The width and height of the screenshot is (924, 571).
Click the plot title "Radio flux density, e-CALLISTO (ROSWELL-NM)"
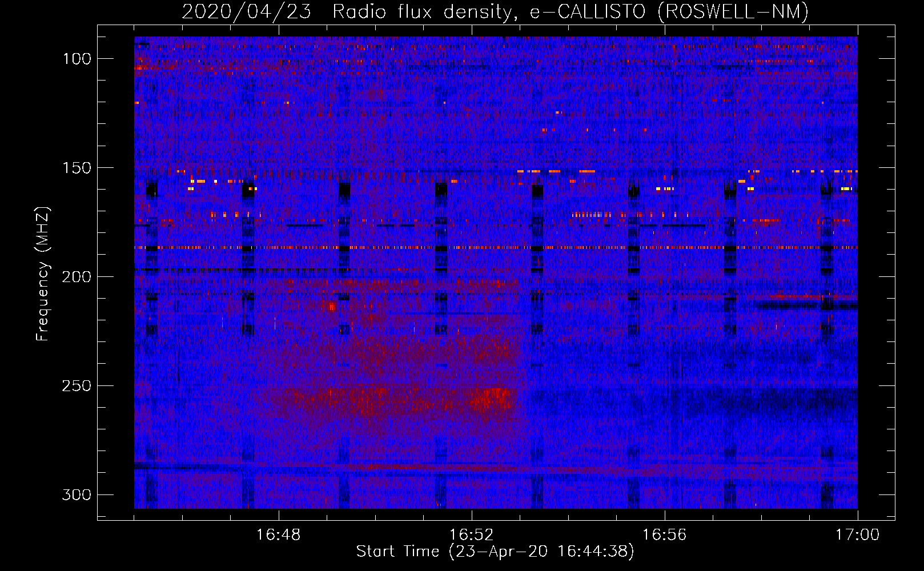tap(571, 11)
